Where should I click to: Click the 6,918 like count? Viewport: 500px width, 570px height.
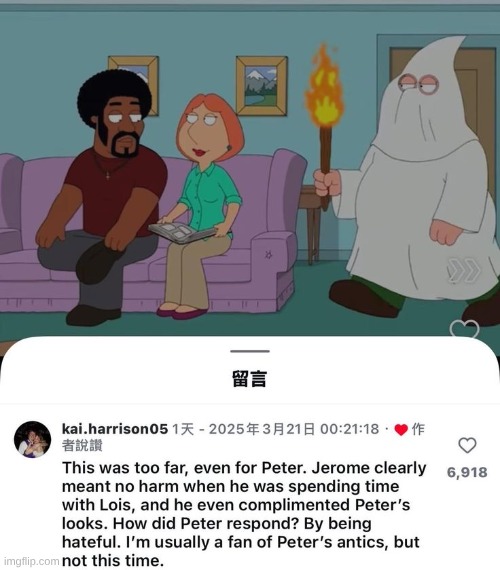coord(467,472)
